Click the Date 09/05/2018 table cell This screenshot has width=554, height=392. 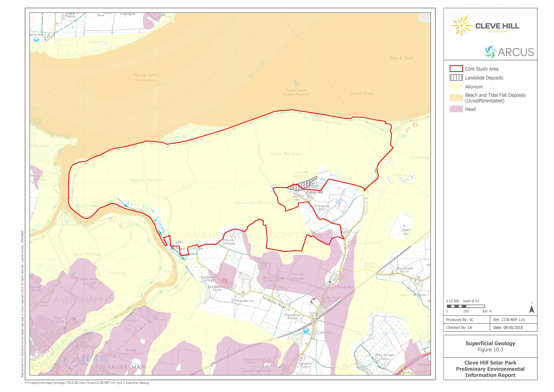(x=513, y=328)
